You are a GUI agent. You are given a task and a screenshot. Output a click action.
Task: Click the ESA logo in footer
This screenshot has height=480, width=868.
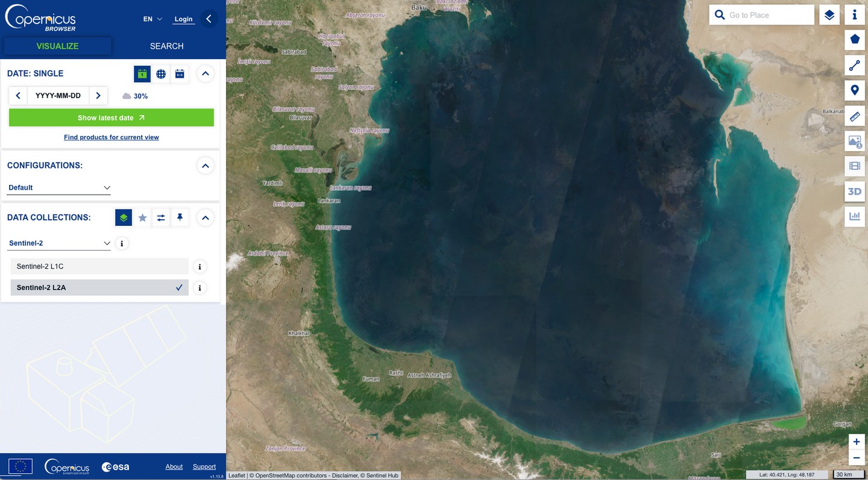click(115, 467)
